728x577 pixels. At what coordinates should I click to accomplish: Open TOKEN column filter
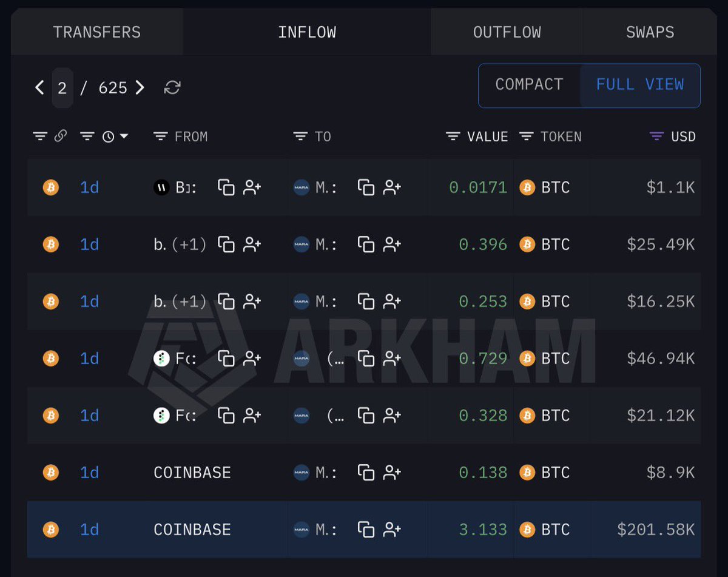[527, 137]
